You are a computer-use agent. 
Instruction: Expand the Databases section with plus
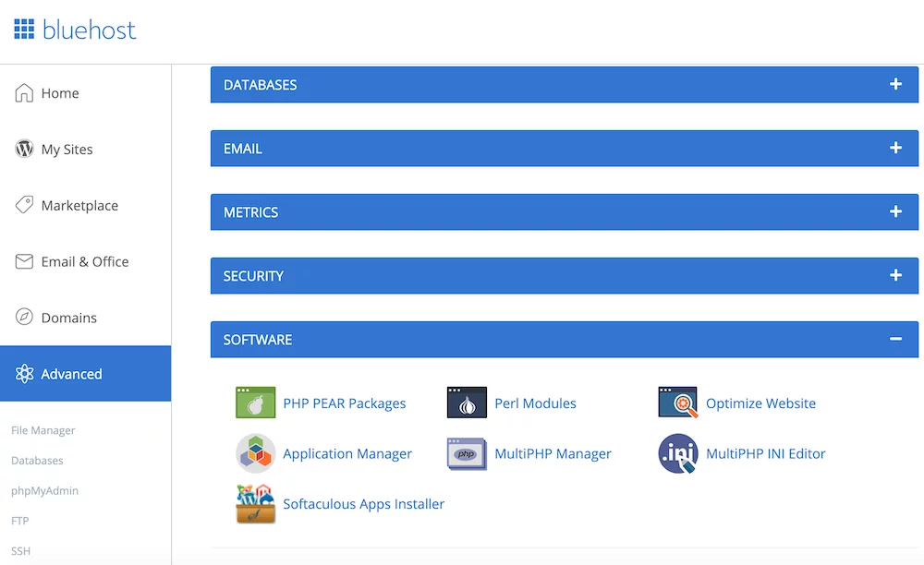pyautogui.click(x=895, y=84)
